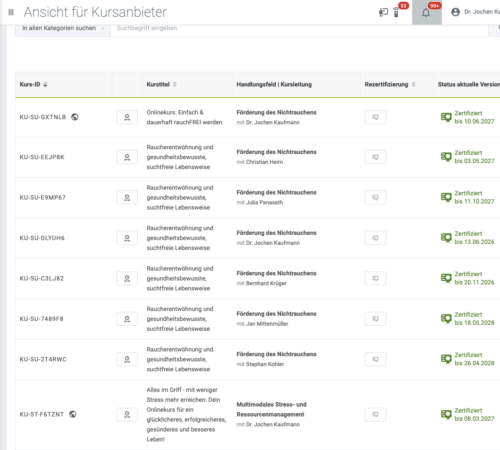Click status 'Zertifiziert bis 18.05.2028'

(474, 319)
